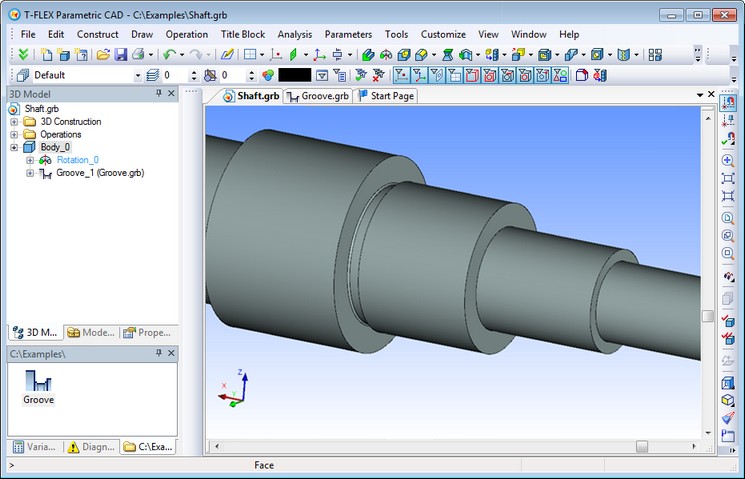This screenshot has height=479, width=745.
Task: Close the 3D Model panel
Action: point(171,93)
